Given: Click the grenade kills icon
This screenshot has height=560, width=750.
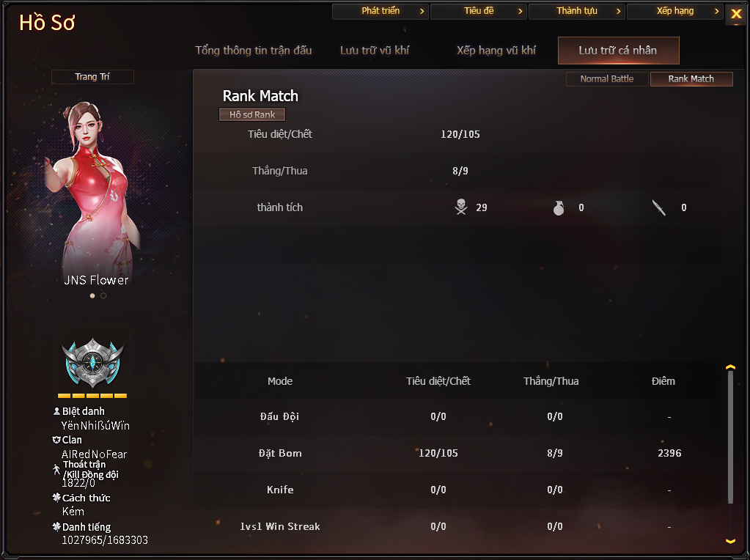Looking at the screenshot, I should tap(559, 207).
